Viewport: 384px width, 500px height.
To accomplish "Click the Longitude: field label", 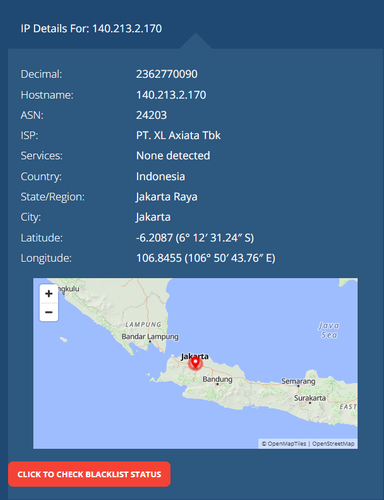I will (46, 258).
